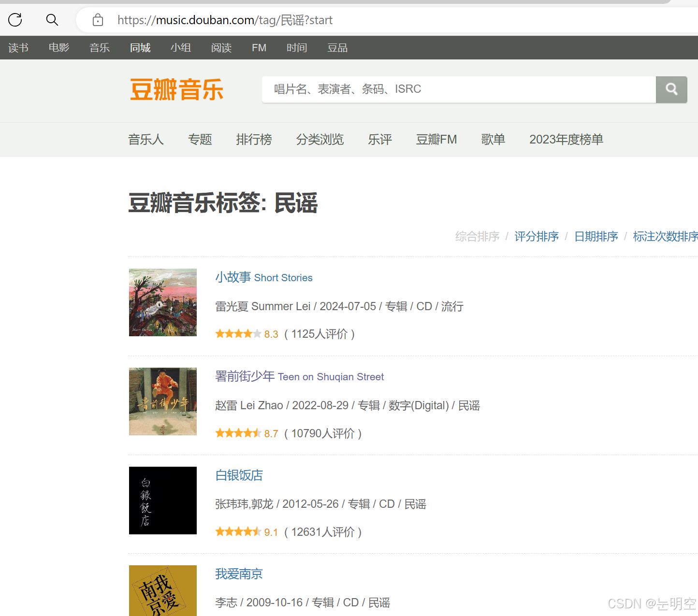Focus the 唱片名、表演者 search field
The height and width of the screenshot is (616, 698).
(x=459, y=89)
